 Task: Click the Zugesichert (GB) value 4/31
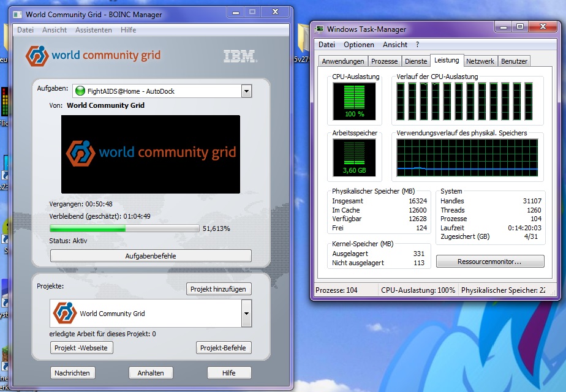tap(531, 237)
